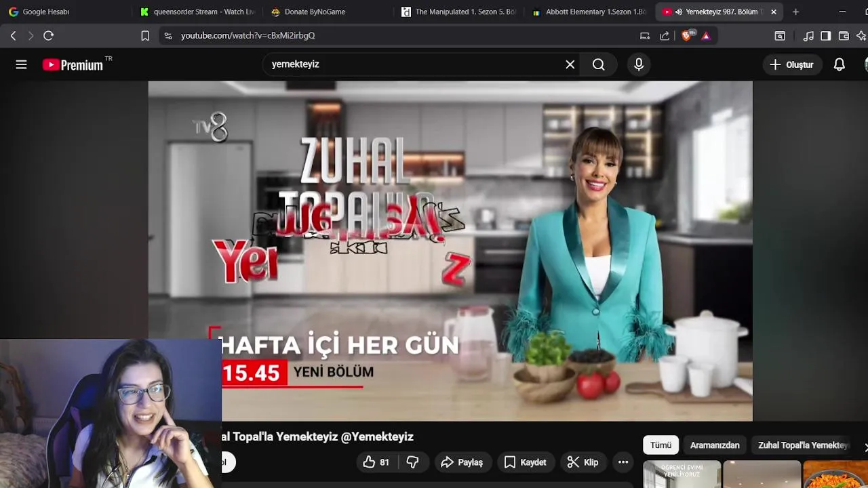Mute the Yemekteyiz tab audio speaker icon
This screenshot has height=488, width=868.
click(x=679, y=12)
